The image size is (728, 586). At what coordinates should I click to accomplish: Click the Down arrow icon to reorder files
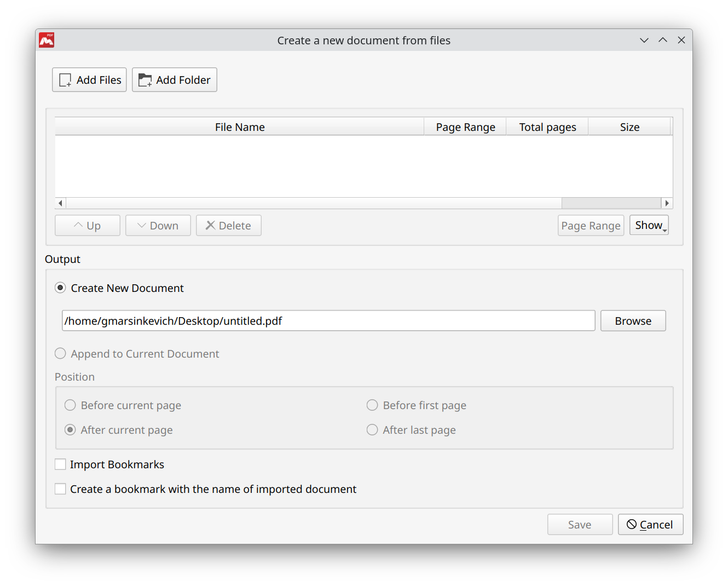pos(141,225)
